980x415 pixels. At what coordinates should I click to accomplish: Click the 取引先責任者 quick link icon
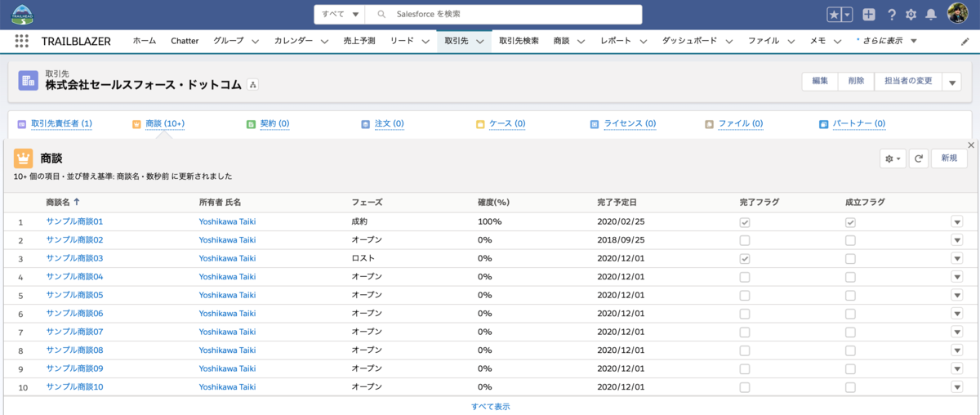pos(22,124)
